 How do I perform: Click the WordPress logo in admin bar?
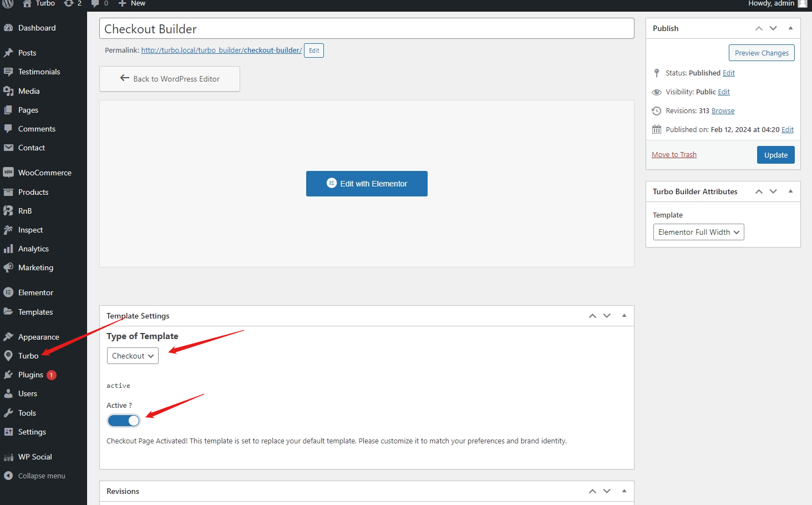8,3
